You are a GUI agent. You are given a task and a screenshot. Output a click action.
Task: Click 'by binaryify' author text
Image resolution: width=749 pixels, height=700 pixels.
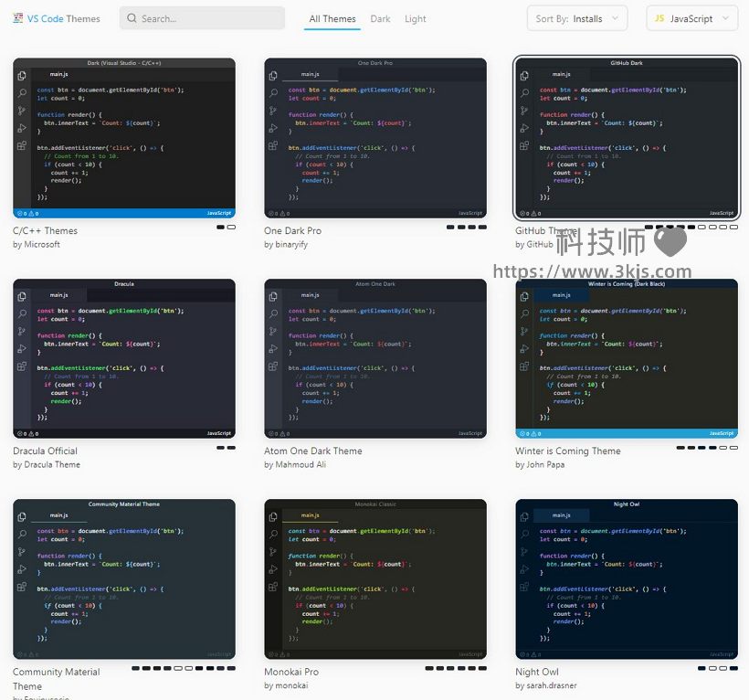286,245
